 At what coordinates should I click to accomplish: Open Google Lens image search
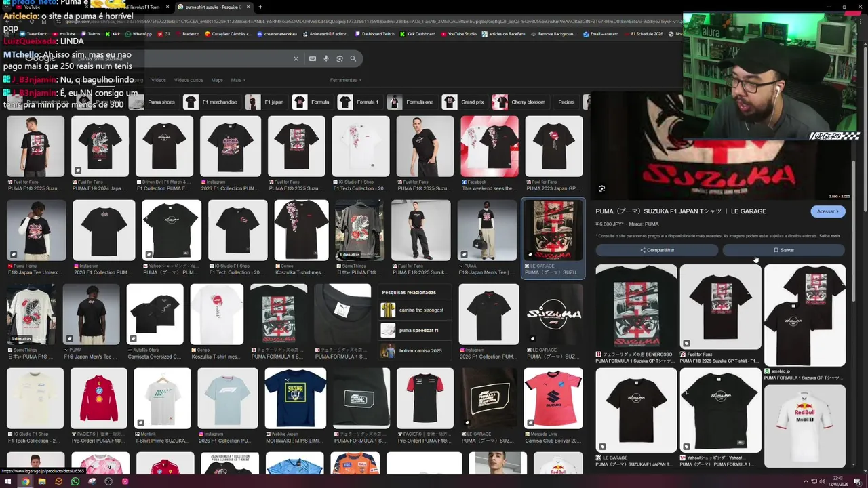(340, 59)
